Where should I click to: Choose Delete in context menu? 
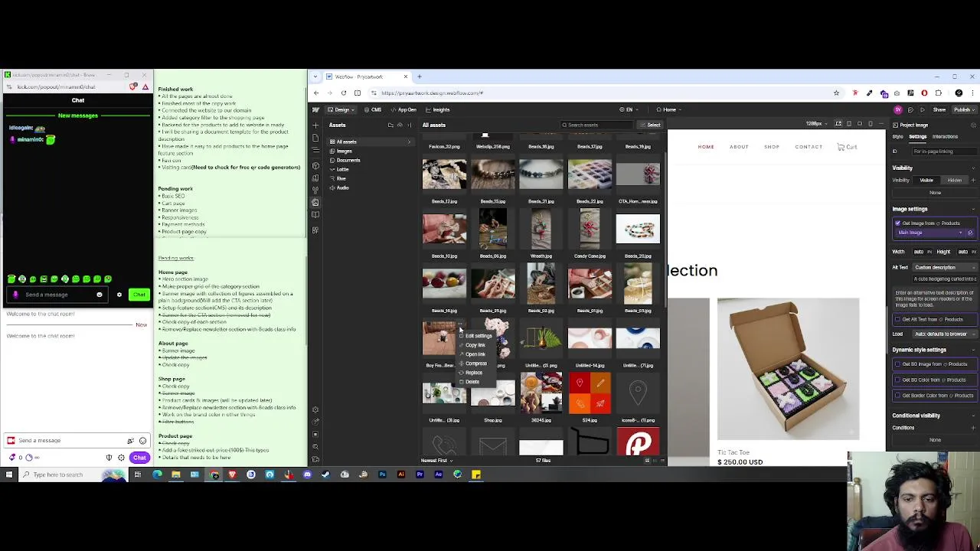coord(472,382)
